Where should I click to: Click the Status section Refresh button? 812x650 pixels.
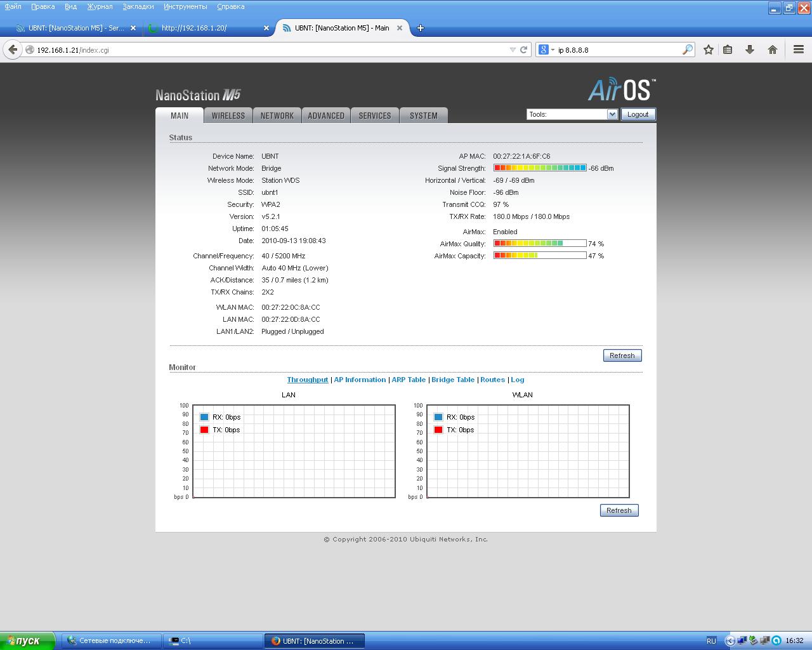pos(622,355)
